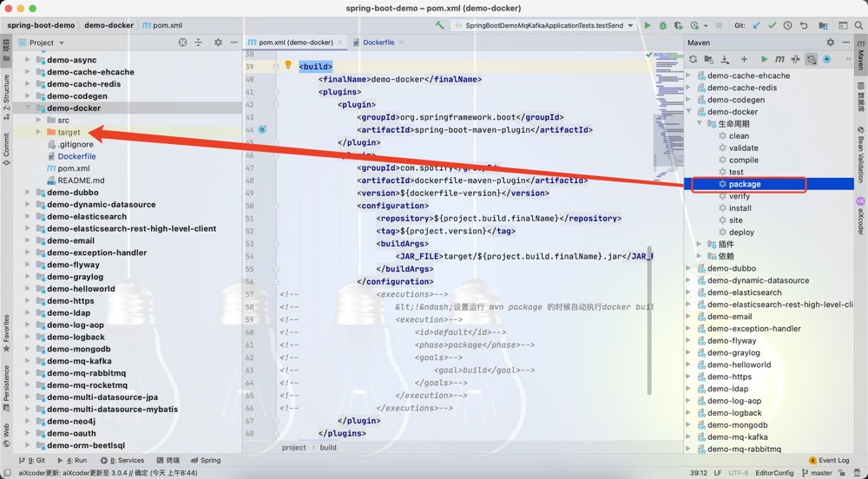Open the Run tool window tab
Image resolution: width=868 pixels, height=479 pixels.
coord(72,460)
